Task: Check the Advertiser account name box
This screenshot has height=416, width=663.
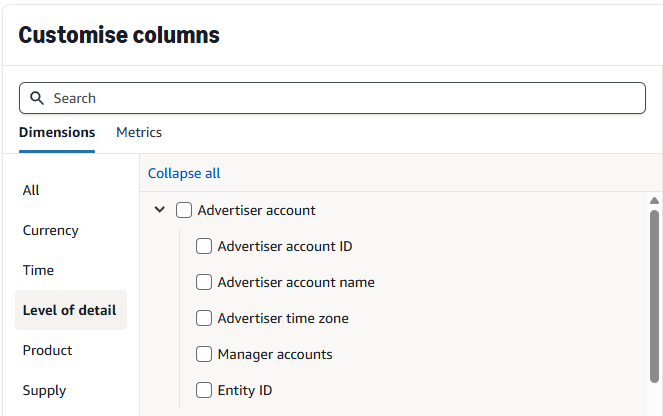Action: (x=204, y=282)
